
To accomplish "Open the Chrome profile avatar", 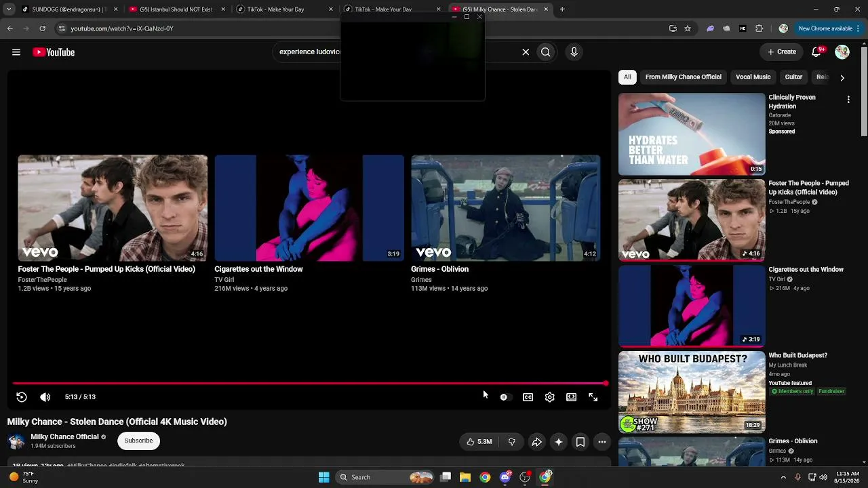I will point(783,28).
